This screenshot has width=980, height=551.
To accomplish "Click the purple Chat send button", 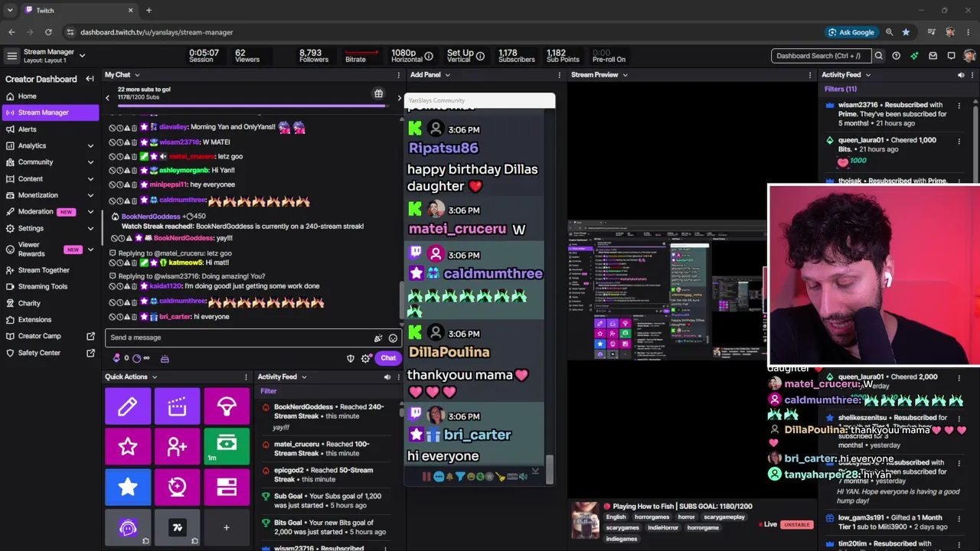I will point(388,358).
